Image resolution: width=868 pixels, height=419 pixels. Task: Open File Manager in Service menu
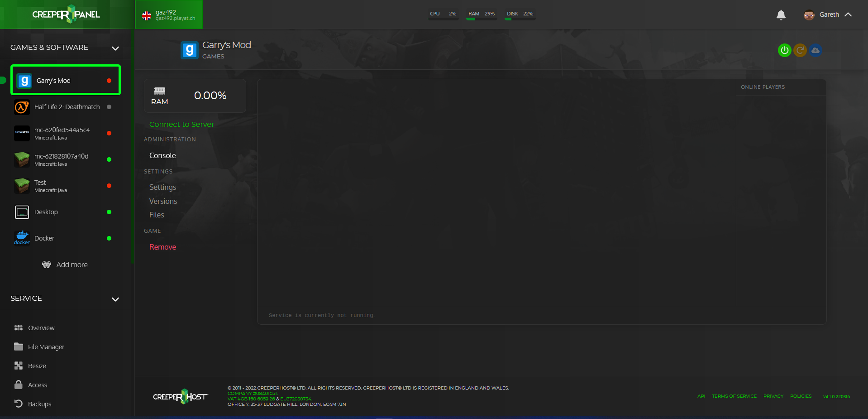[46, 347]
